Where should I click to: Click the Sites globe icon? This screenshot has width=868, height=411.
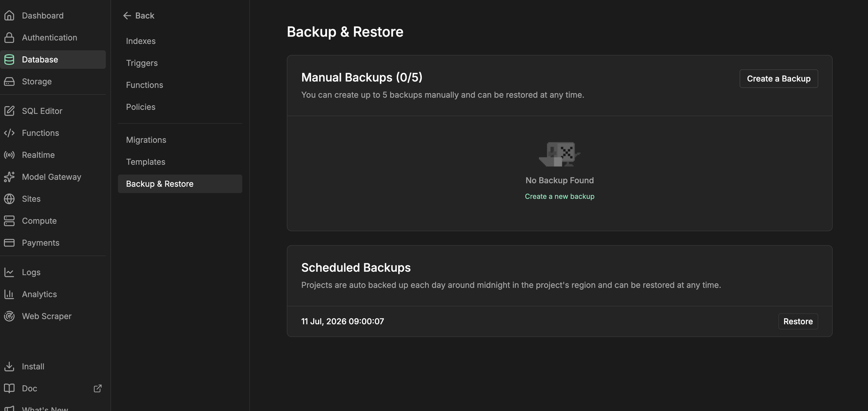9,199
